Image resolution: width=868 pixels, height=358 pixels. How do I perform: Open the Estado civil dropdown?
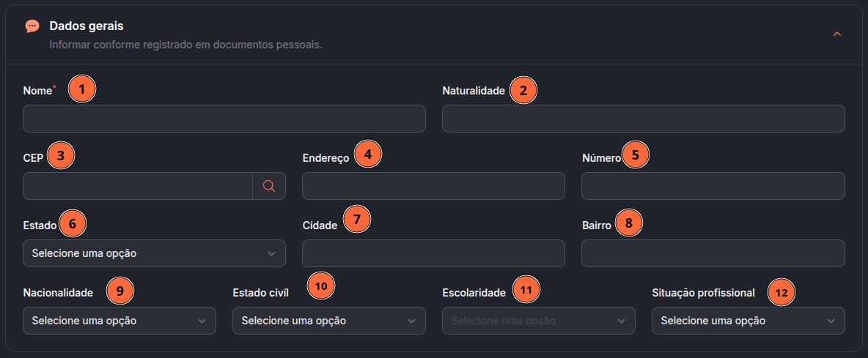click(329, 321)
